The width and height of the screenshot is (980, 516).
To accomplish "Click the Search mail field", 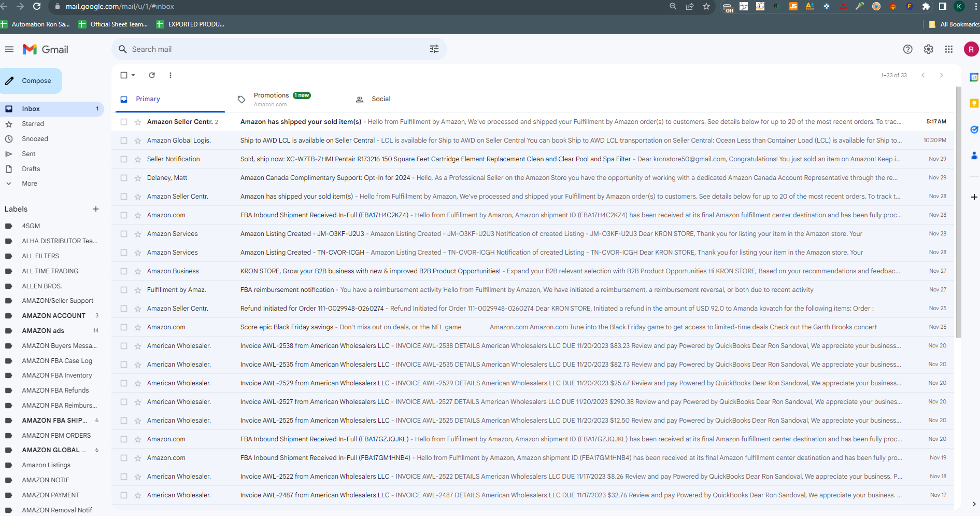I will tap(279, 49).
